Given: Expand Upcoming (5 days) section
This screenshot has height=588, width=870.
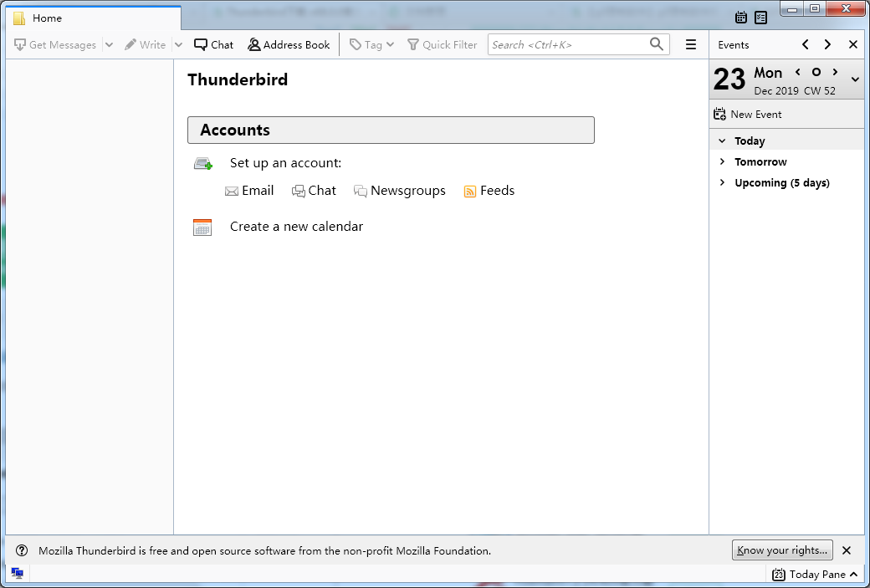Looking at the screenshot, I should tap(722, 183).
